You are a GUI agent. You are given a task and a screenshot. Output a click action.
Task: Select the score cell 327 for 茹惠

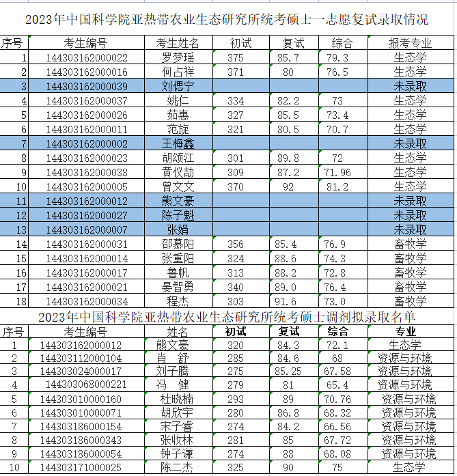click(x=236, y=115)
